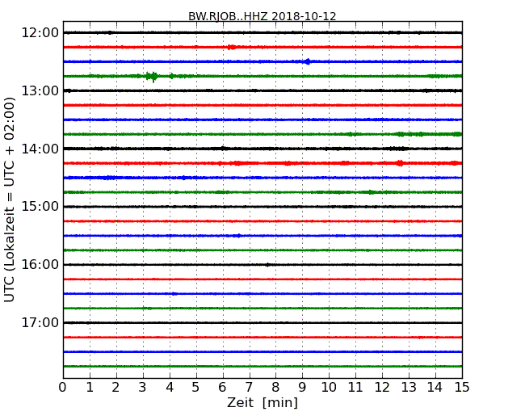Click the large seismic burst on the 12:45 green trace
This screenshot has height=420, width=525.
[152, 77]
